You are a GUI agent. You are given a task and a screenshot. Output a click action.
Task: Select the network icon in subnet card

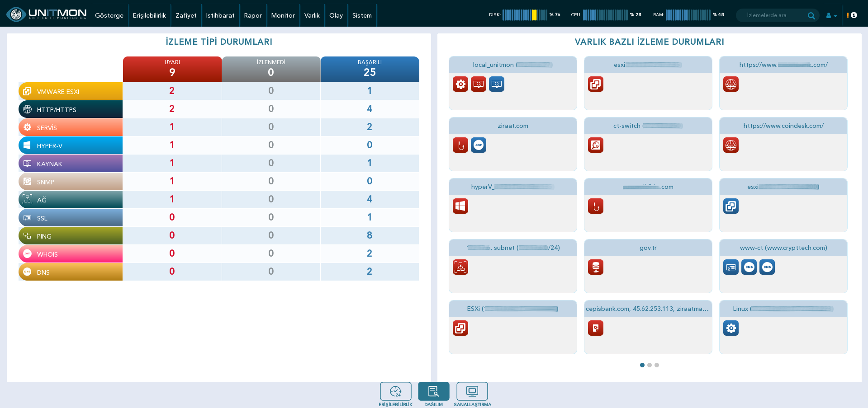click(x=460, y=267)
